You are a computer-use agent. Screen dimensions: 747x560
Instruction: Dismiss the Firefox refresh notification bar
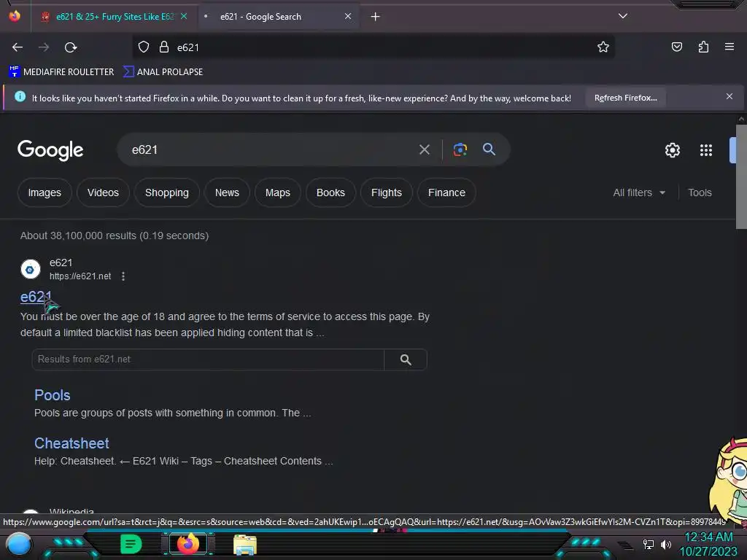[729, 97]
